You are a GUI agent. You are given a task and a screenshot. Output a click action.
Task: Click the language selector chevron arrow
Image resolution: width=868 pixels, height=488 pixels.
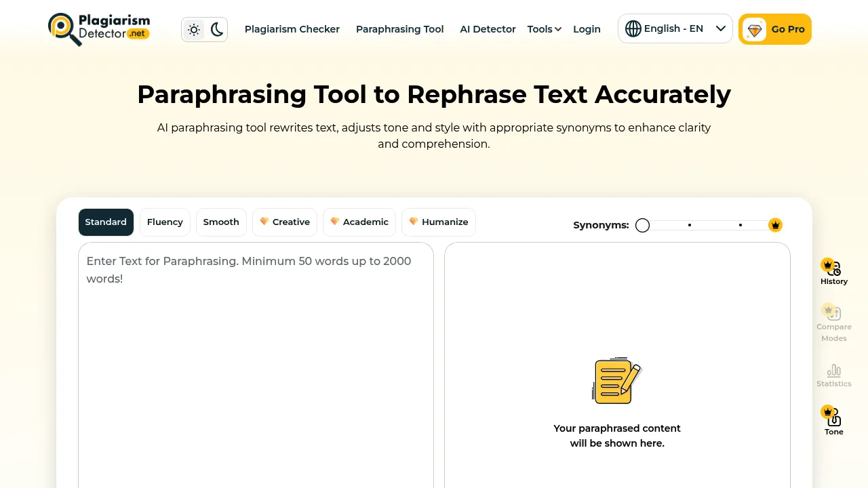[x=721, y=28]
